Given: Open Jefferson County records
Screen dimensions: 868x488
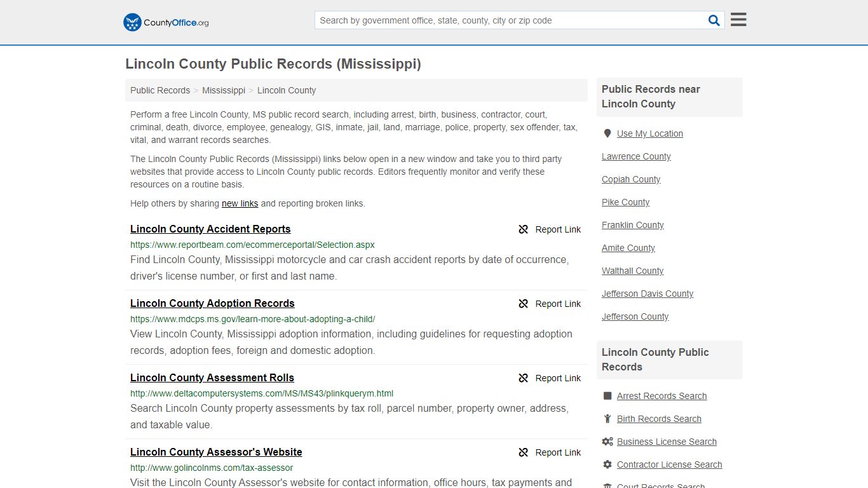Looking at the screenshot, I should [635, 316].
